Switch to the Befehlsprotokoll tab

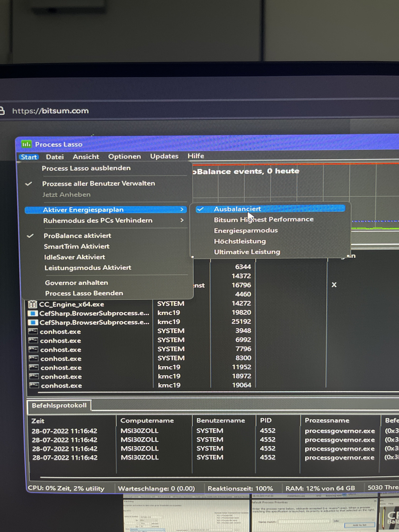(59, 405)
